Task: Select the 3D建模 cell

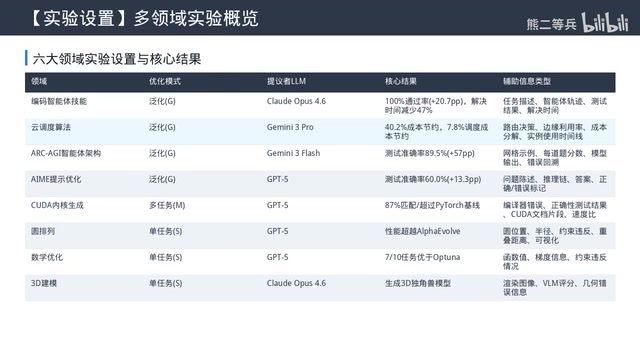Action: (44, 283)
